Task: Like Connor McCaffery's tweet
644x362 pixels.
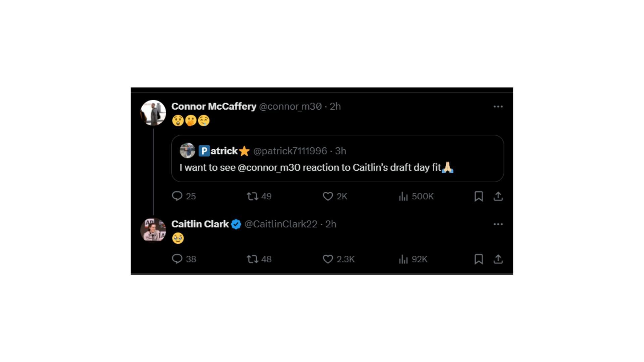Action: pyautogui.click(x=328, y=196)
